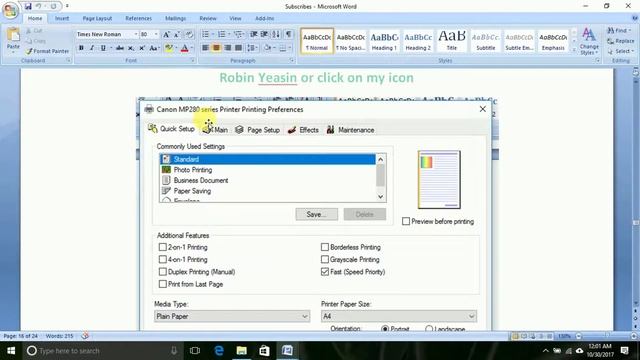
Task: Open the Find menu in Editing group
Action: click(x=619, y=31)
